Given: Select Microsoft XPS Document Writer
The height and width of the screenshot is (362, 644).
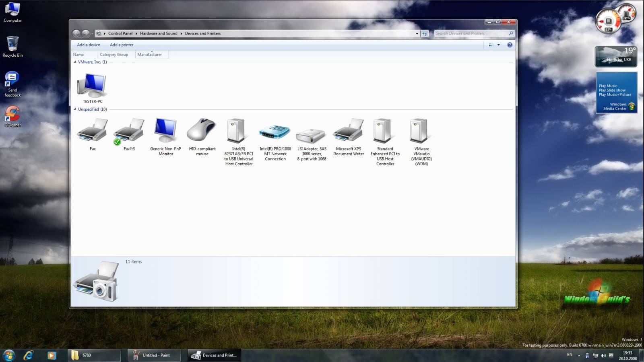Looking at the screenshot, I should coord(349,136).
